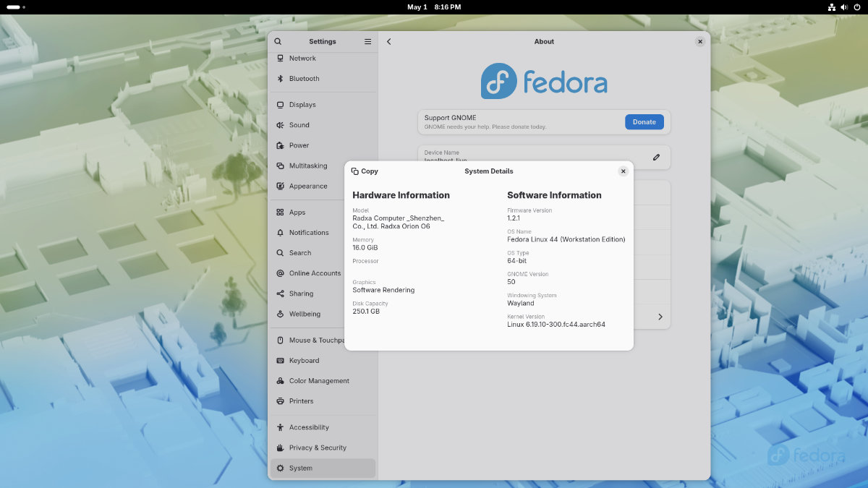
Task: Click the Multitasking icon
Action: (280, 166)
